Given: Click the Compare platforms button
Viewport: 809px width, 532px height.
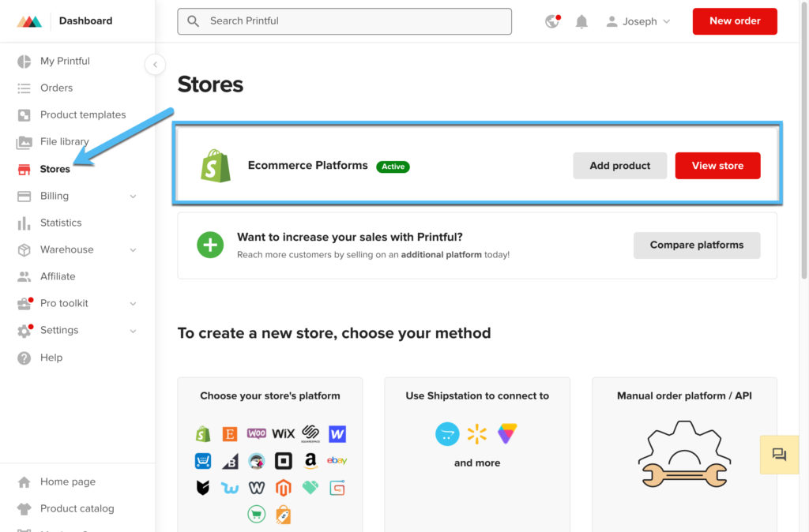Looking at the screenshot, I should click(x=697, y=245).
